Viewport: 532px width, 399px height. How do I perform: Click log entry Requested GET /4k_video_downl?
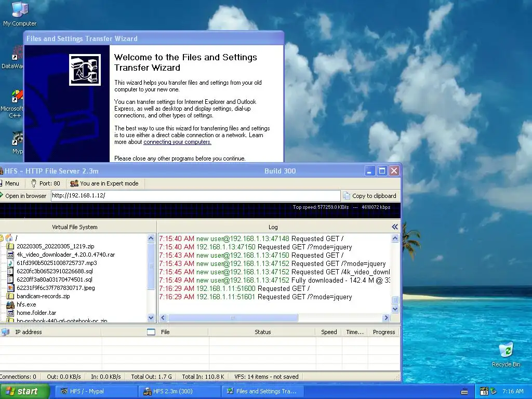tap(274, 272)
